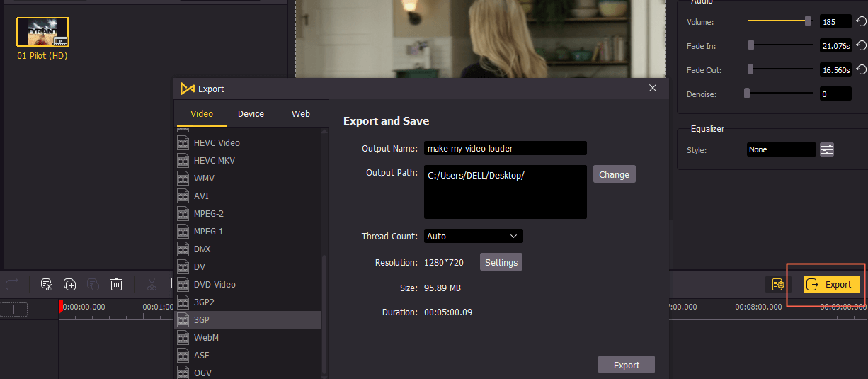Reset the Fade In value
The height and width of the screenshot is (379, 868).
[861, 46]
